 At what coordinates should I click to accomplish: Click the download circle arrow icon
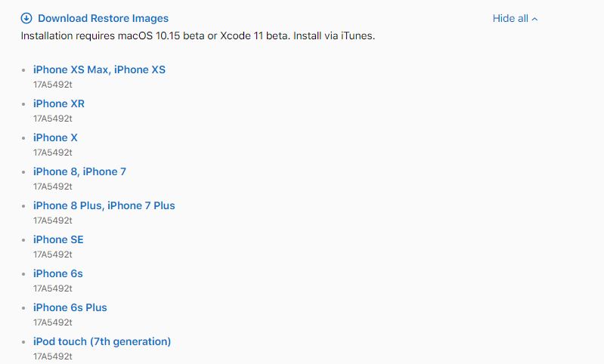tap(26, 18)
